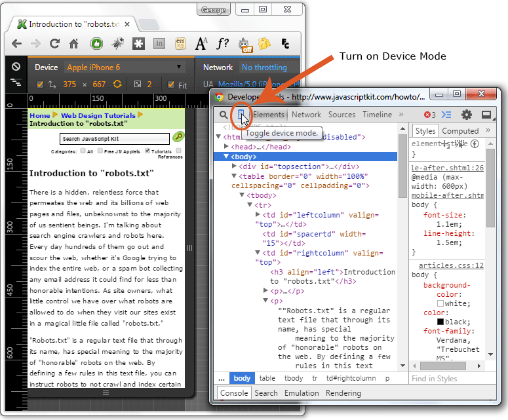Uncheck the Tutorials category checkbox
This screenshot has height=420, width=508.
point(147,151)
